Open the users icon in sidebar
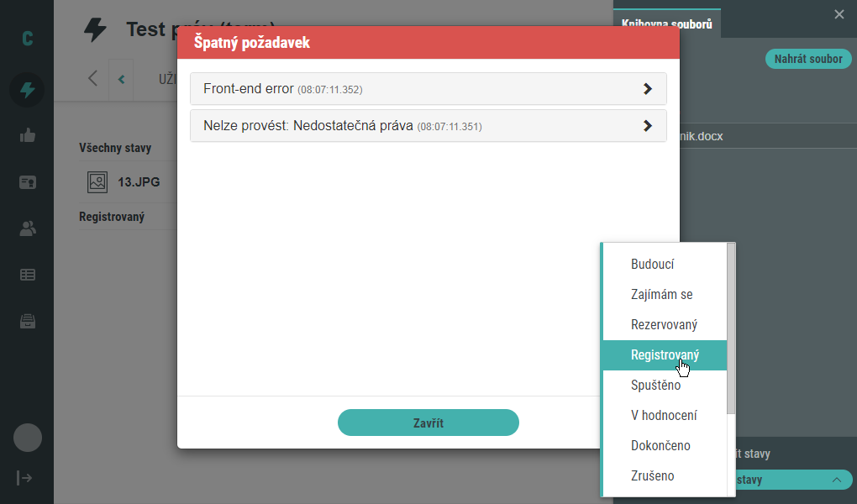Viewport: 857px width, 504px height. tap(28, 228)
